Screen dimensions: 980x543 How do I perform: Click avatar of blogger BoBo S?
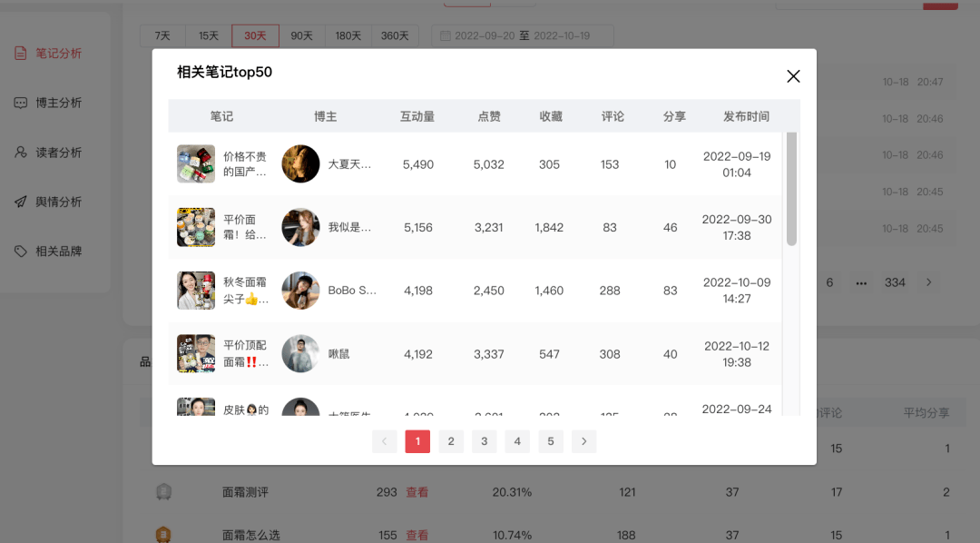300,291
